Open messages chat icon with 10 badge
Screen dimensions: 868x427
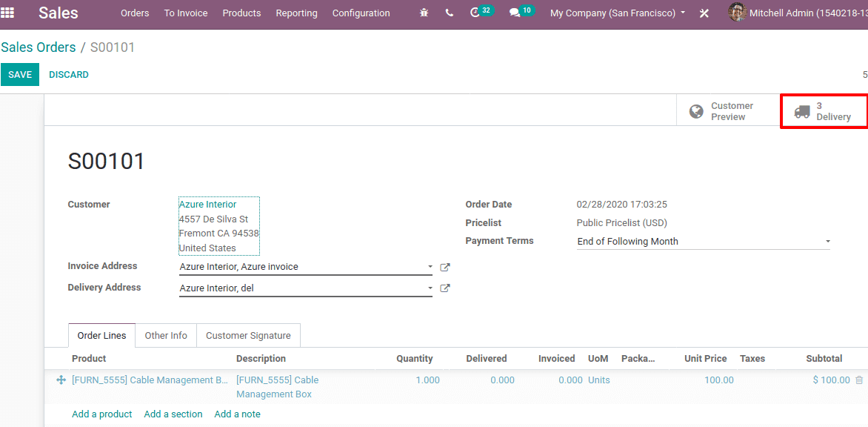click(x=521, y=12)
